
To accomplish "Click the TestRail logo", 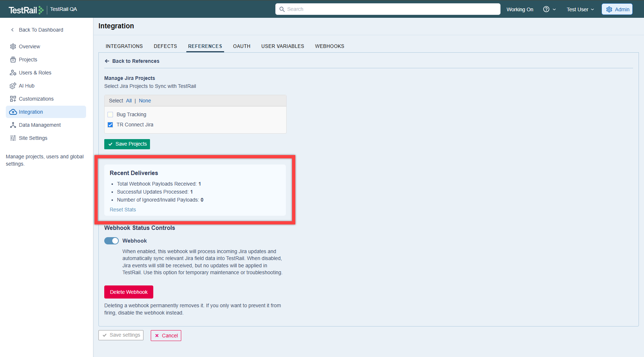I will coord(26,10).
